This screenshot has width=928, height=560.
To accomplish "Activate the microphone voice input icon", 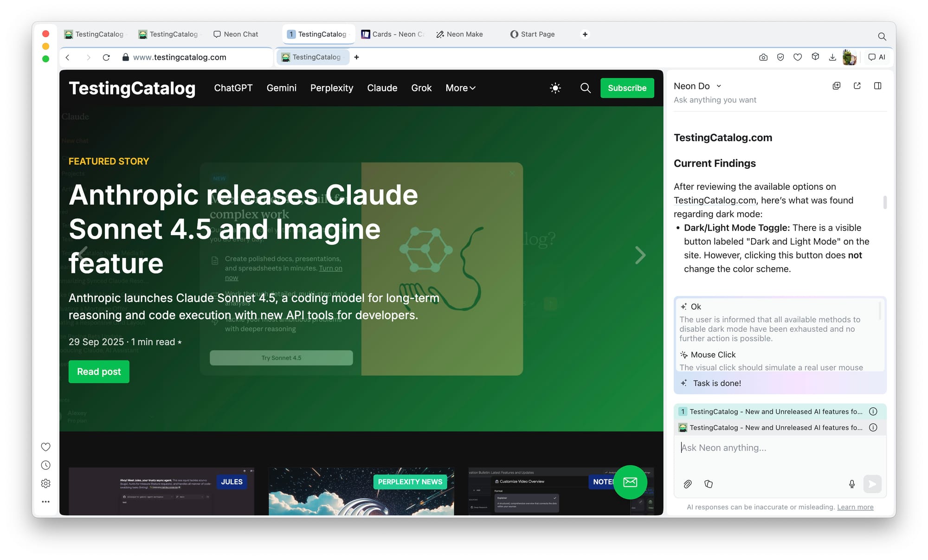I will pos(852,484).
